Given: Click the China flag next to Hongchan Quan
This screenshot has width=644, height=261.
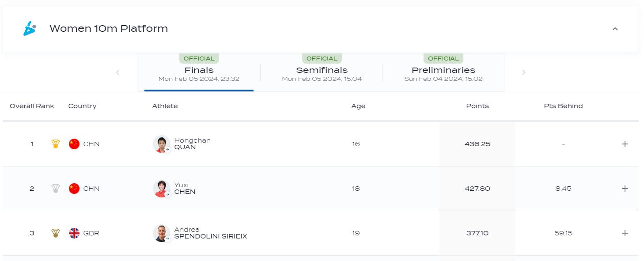Looking at the screenshot, I should pyautogui.click(x=74, y=144).
